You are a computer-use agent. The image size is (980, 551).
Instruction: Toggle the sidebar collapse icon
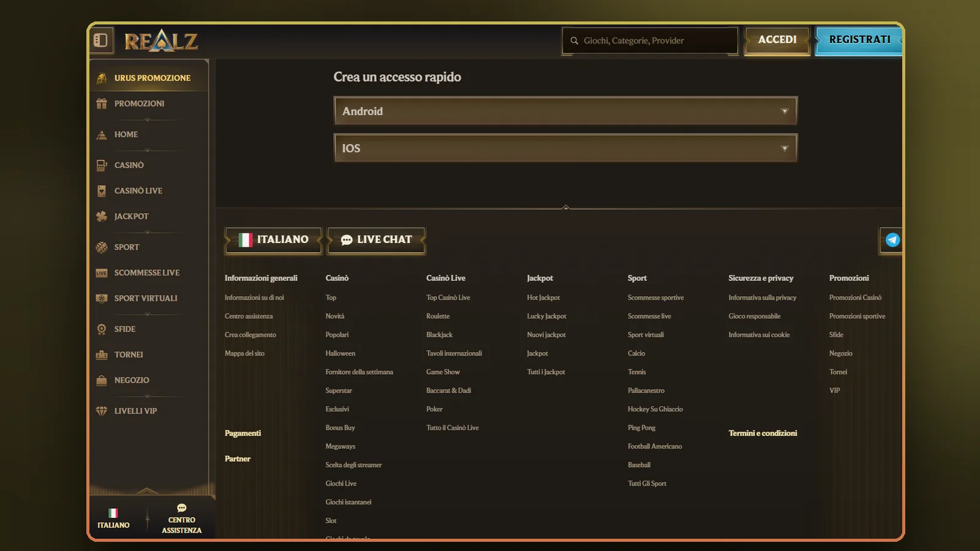pyautogui.click(x=101, y=40)
